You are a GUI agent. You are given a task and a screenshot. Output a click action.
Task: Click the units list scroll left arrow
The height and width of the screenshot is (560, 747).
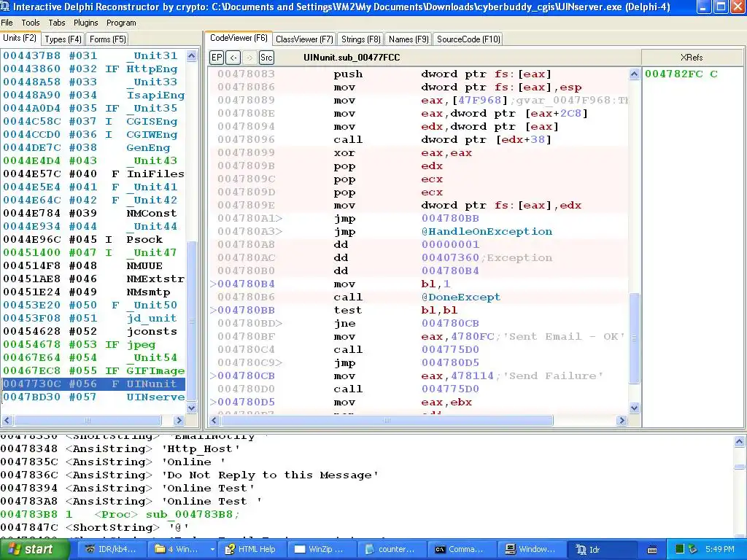[7, 421]
